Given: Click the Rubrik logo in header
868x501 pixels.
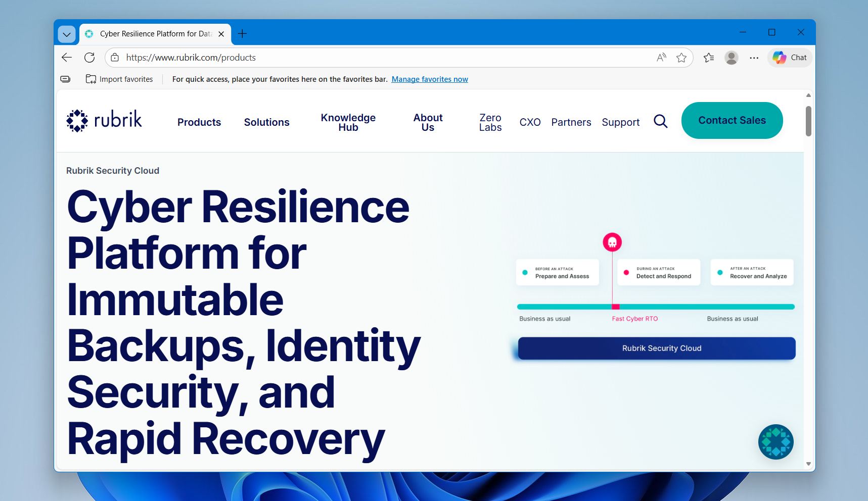Looking at the screenshot, I should [104, 121].
